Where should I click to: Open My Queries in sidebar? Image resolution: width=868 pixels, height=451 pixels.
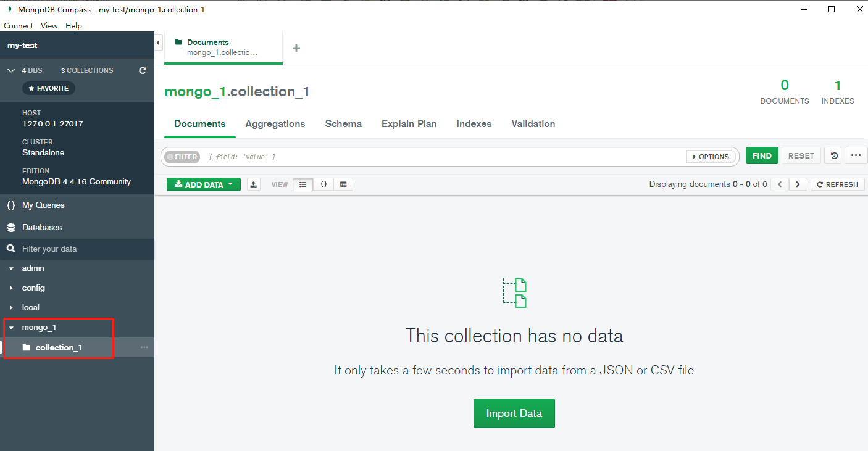[77, 205]
